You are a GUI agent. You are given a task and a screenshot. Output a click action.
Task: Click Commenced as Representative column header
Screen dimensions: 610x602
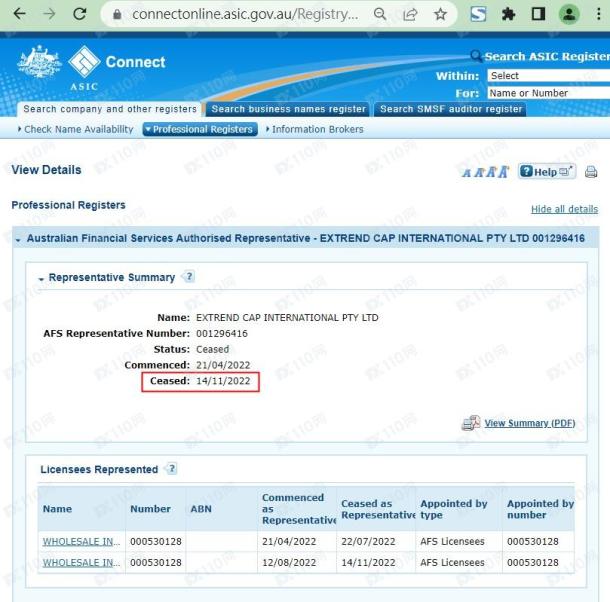(298, 509)
